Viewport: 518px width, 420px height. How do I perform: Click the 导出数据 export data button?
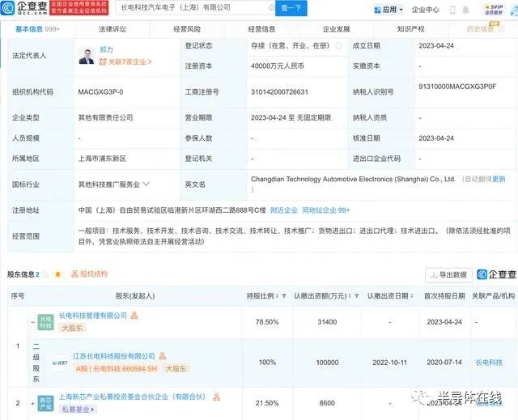448,274
